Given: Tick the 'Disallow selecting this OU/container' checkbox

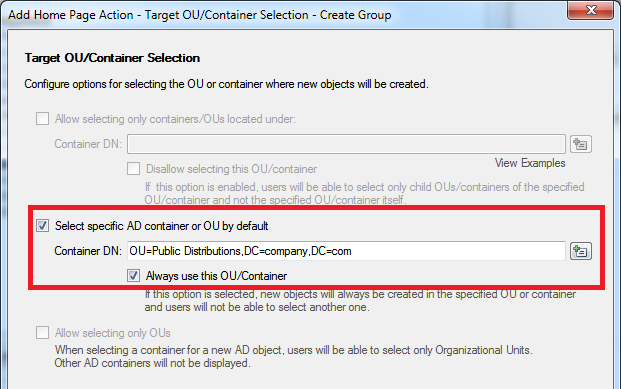Looking at the screenshot, I should (x=133, y=168).
